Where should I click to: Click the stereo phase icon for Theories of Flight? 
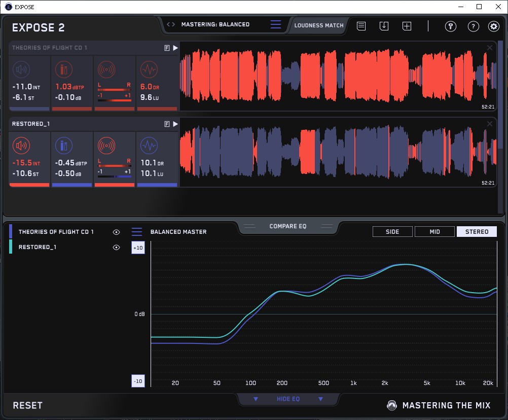click(106, 69)
